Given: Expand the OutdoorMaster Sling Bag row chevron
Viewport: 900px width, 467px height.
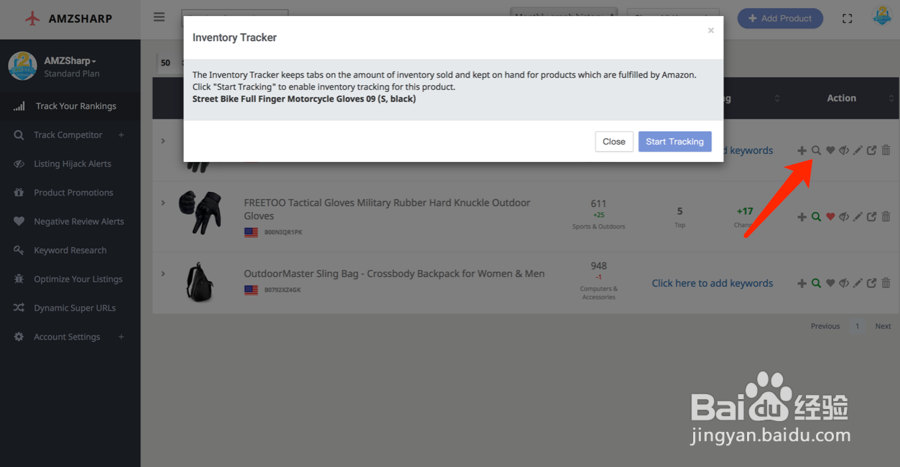Looking at the screenshot, I should 163,274.
